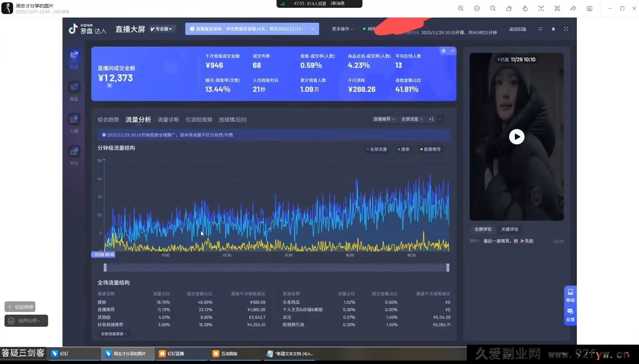Open the 专业版 version dropdown
Screen dimensions: 639x364
(x=161, y=29)
